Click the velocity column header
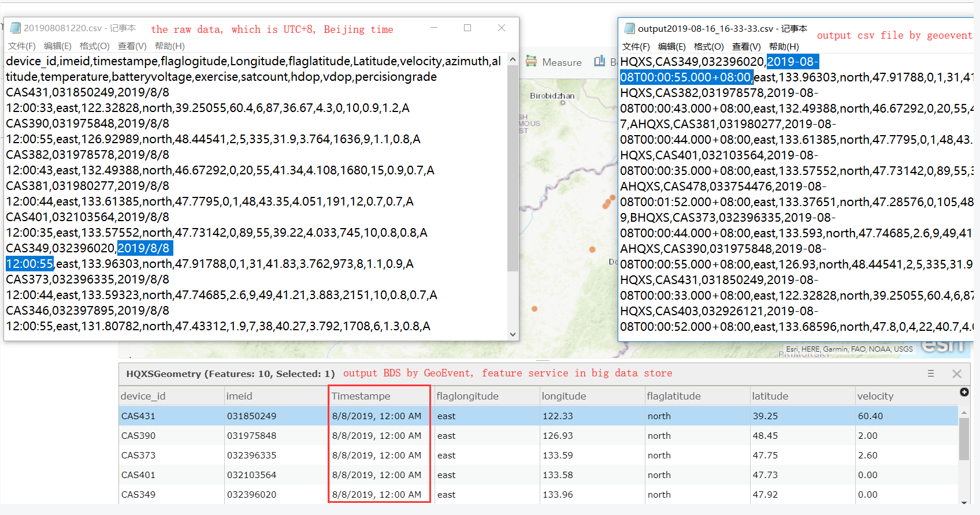Screen dimensions: 980x515 907,396
